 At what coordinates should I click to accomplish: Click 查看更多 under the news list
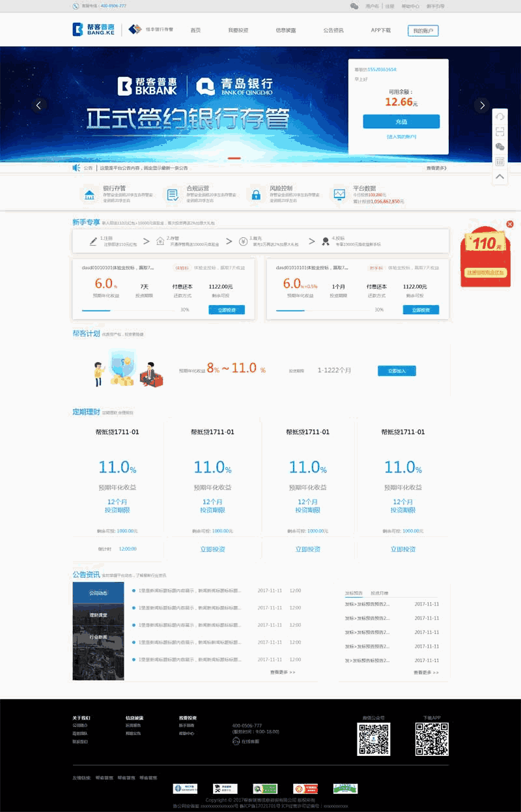coord(283,672)
